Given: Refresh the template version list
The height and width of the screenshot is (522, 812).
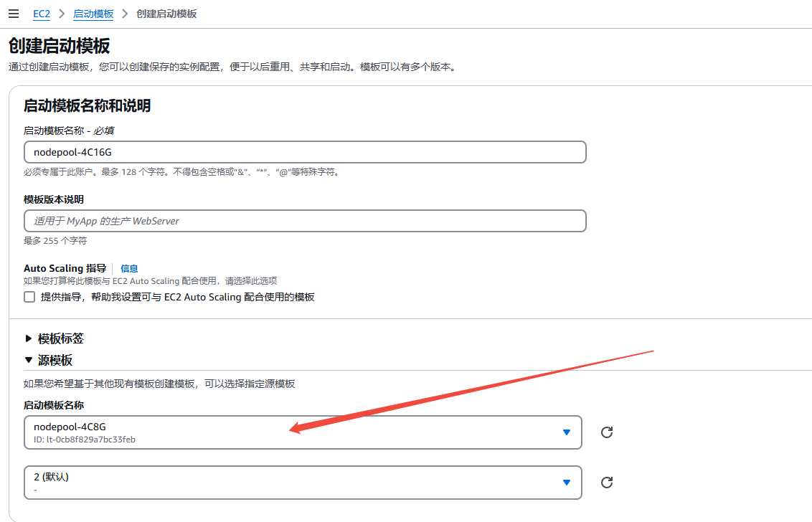Looking at the screenshot, I should point(606,483).
